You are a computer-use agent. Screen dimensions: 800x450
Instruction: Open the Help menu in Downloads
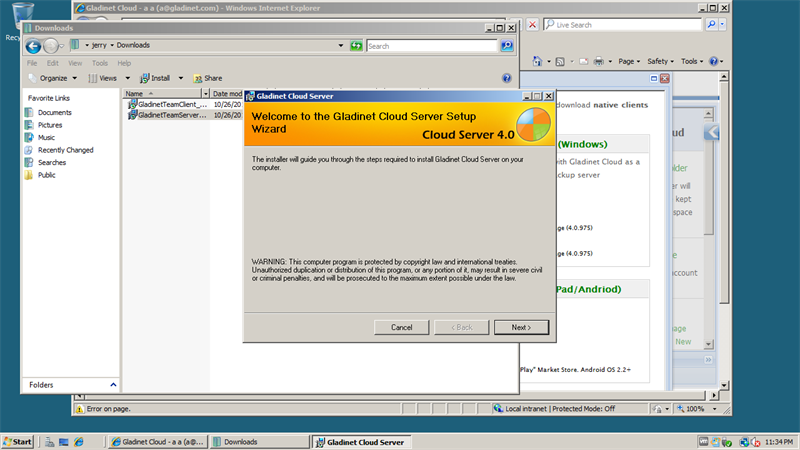click(124, 63)
